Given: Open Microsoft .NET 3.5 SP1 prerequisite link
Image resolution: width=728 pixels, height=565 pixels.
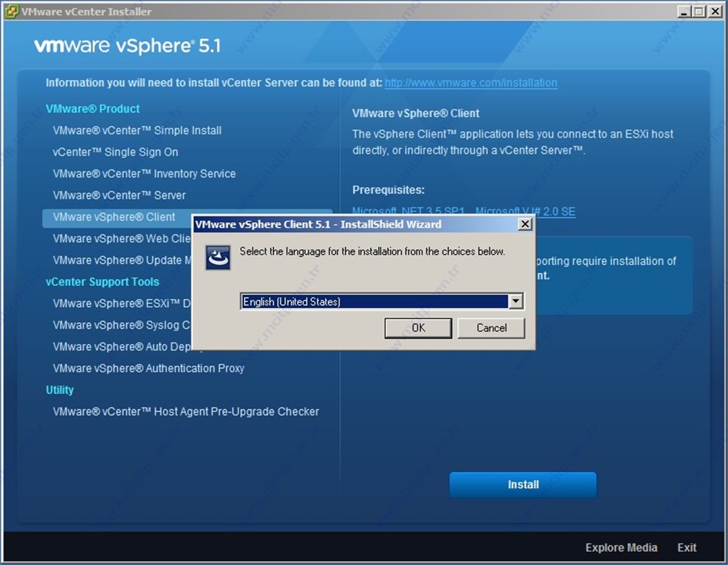Looking at the screenshot, I should coord(409,212).
